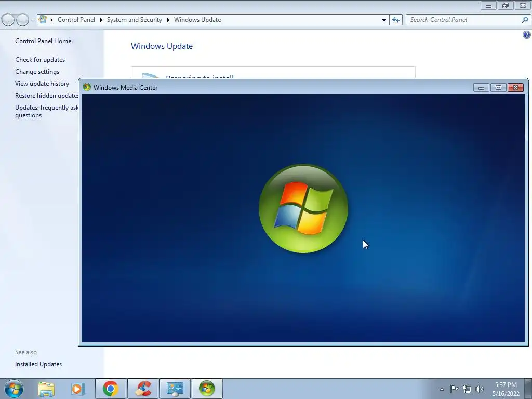The width and height of the screenshot is (532, 399).
Task: Open View update history link
Action: pyautogui.click(x=42, y=84)
